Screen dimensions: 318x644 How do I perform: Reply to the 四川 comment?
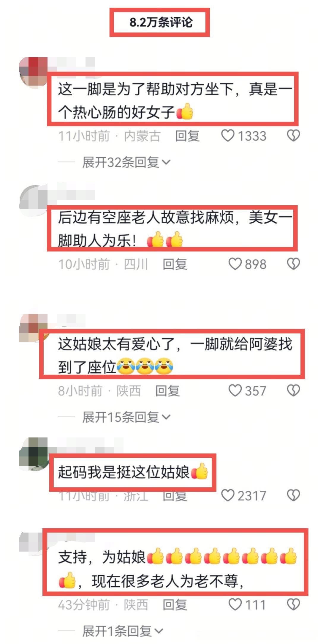[x=175, y=264]
